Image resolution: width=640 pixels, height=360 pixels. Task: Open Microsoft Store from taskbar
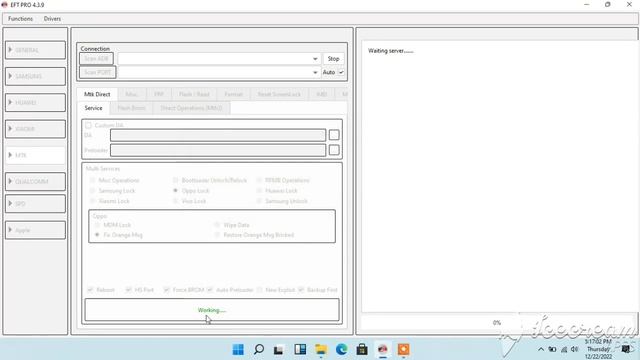click(x=362, y=349)
